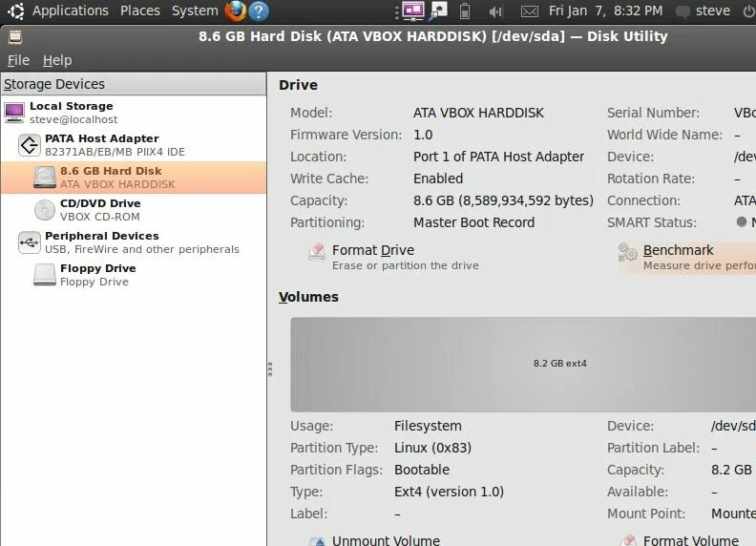This screenshot has width=756, height=546.
Task: Click Format Volume
Action: pos(681,540)
